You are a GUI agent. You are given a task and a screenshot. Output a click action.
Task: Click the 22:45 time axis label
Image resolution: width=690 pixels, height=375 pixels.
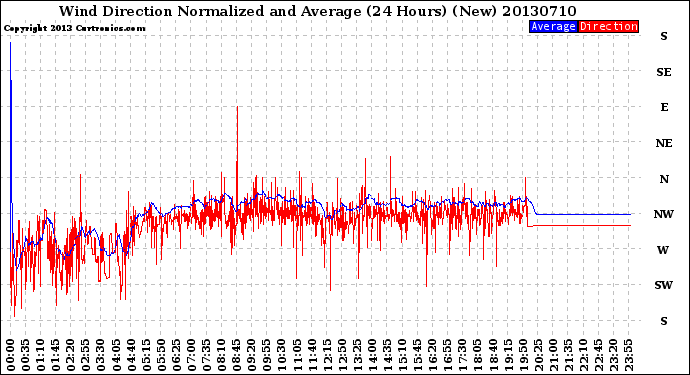point(598,355)
